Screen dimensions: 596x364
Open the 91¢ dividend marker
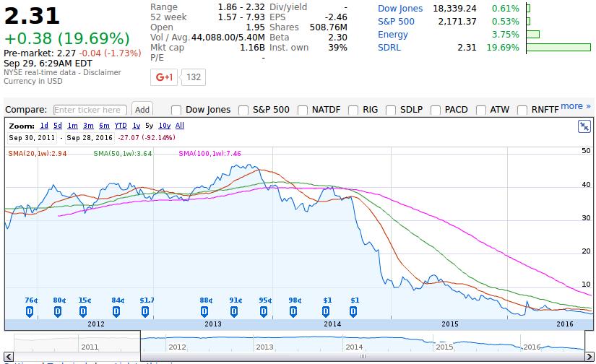pos(234,312)
